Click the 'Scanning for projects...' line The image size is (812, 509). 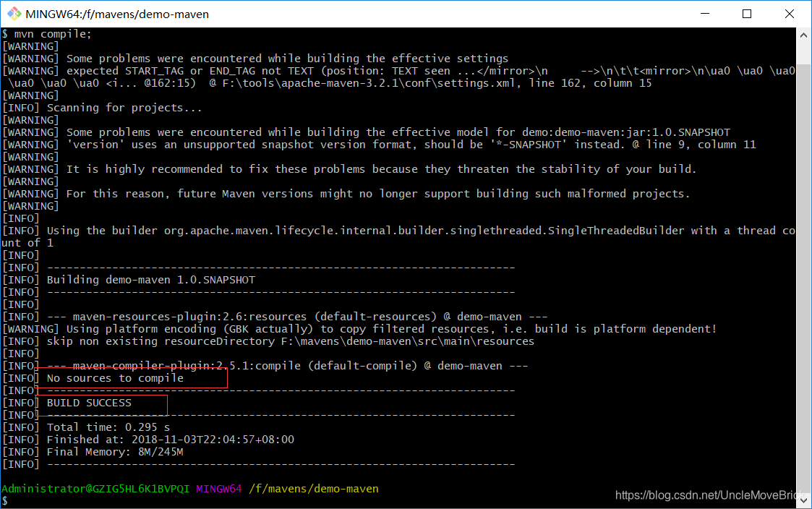(124, 108)
